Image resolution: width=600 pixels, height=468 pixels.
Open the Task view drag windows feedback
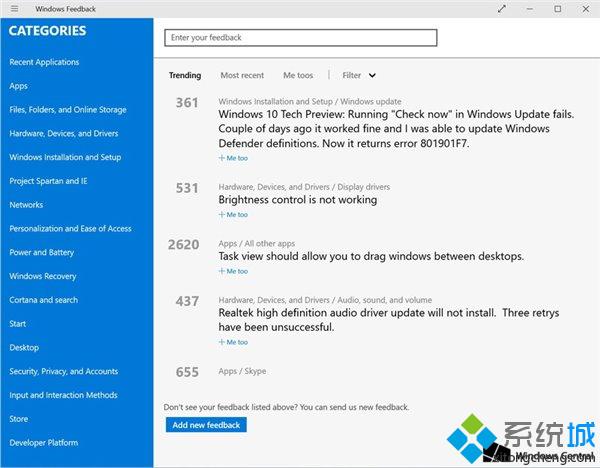pyautogui.click(x=371, y=256)
